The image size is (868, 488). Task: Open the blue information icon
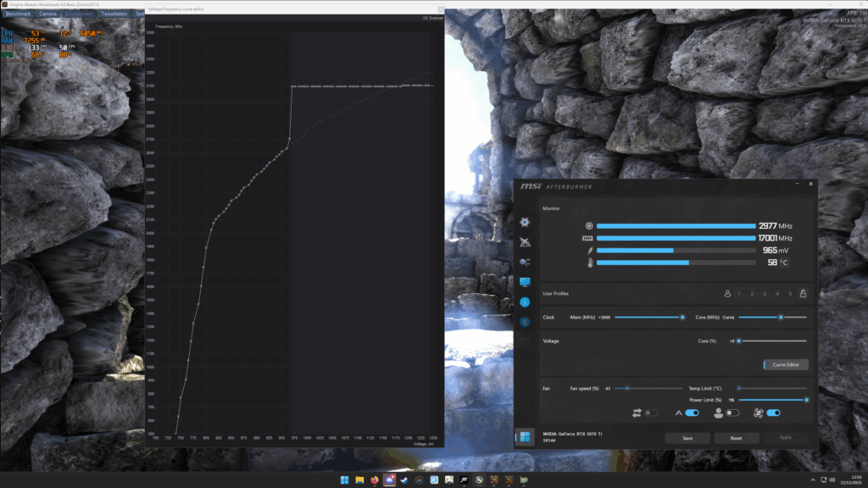tap(525, 302)
